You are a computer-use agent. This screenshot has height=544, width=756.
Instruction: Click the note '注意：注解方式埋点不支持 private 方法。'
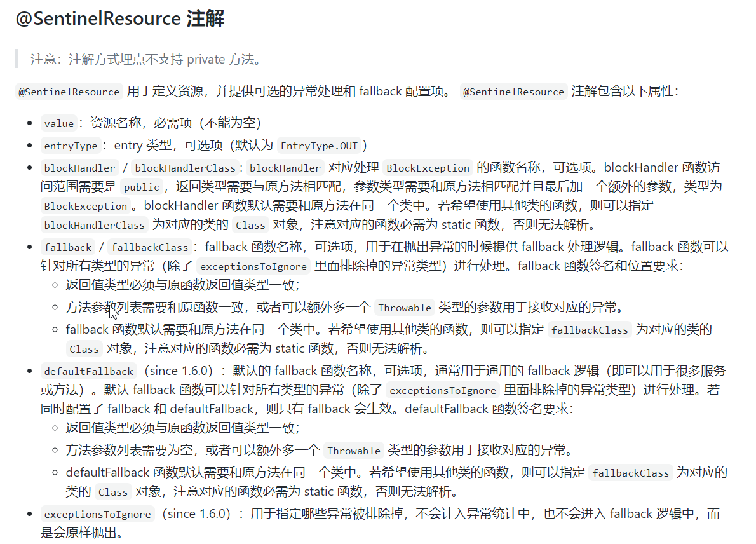[147, 59]
